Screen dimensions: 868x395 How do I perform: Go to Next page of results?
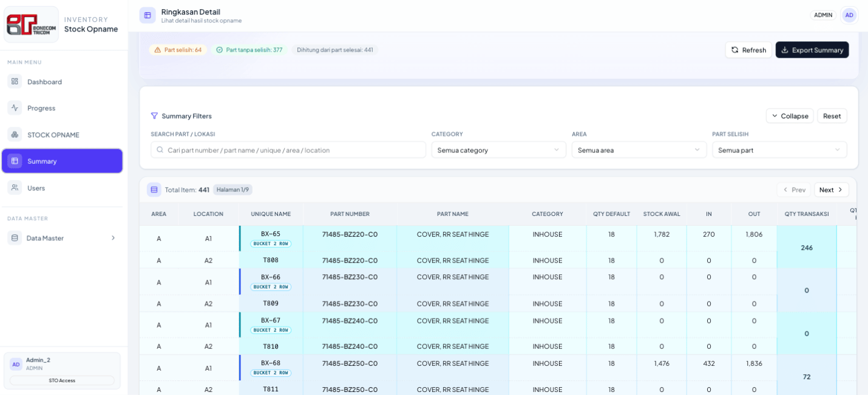[831, 189]
